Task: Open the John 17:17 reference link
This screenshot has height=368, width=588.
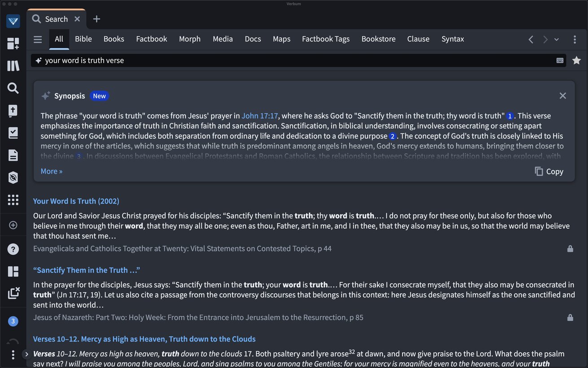Action: pyautogui.click(x=260, y=115)
